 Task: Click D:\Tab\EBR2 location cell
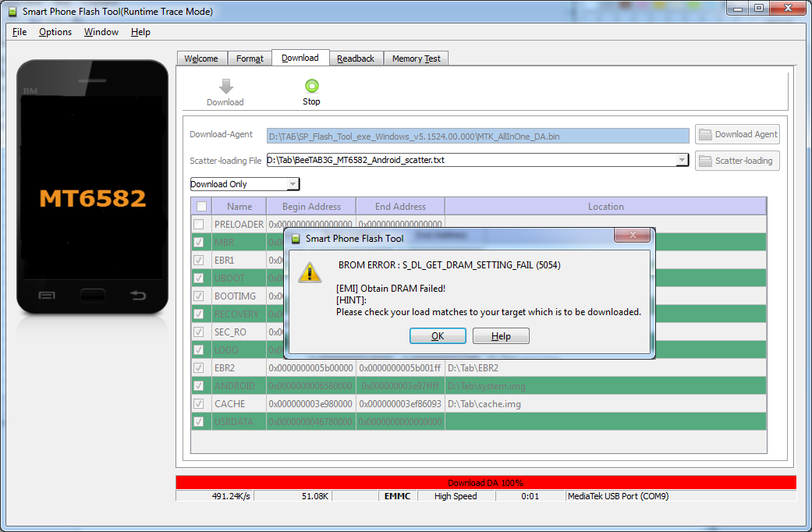[605, 367]
